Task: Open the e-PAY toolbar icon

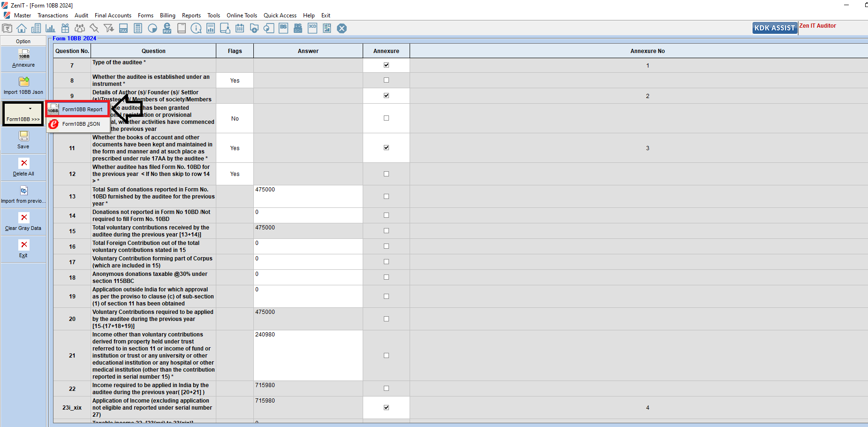Action: click(167, 29)
